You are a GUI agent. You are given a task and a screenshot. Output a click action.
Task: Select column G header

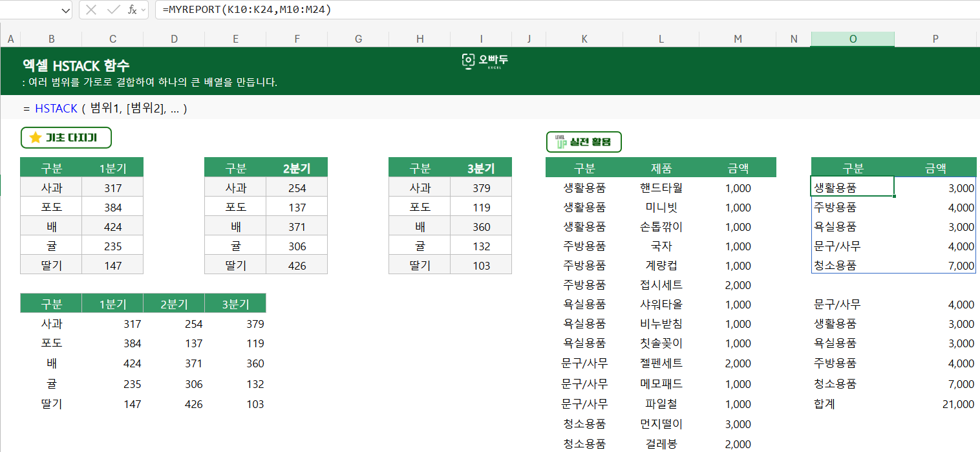point(358,39)
